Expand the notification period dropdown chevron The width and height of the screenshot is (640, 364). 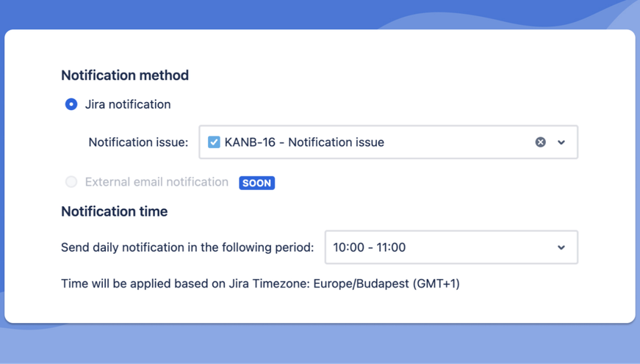coord(561,247)
